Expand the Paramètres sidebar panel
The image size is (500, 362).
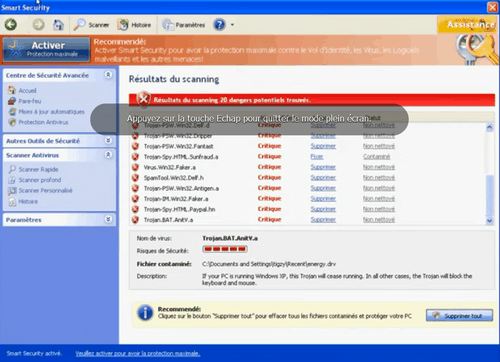point(108,219)
